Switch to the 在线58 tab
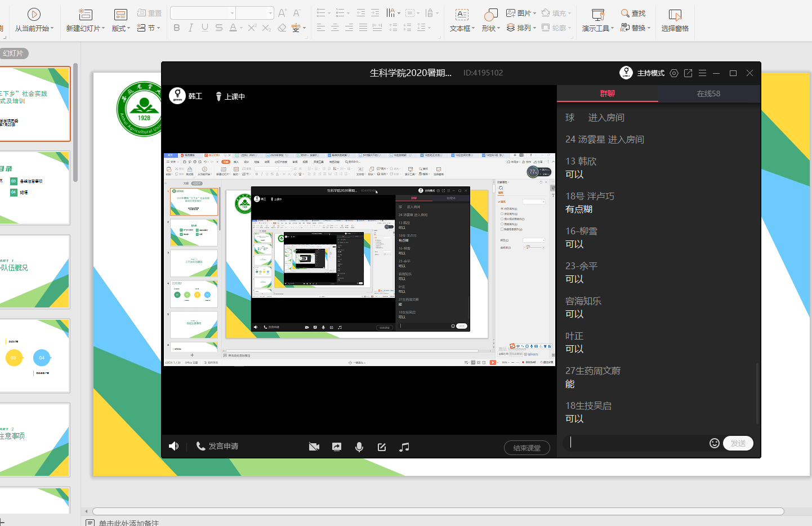 (x=708, y=93)
